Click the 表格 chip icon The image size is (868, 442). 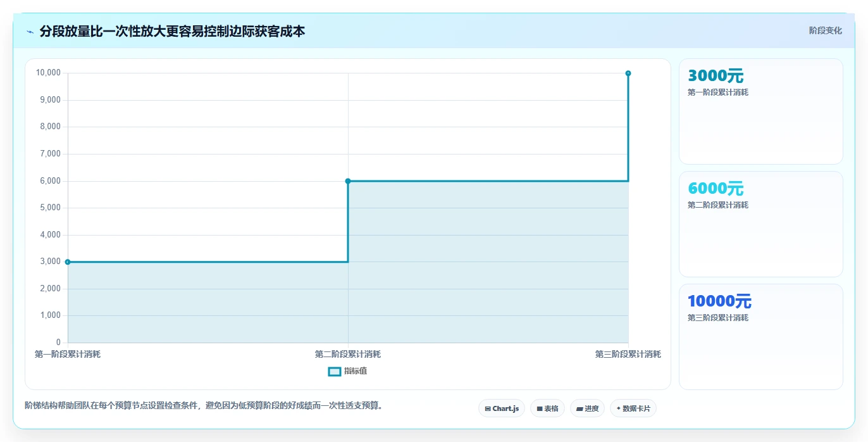coord(540,409)
